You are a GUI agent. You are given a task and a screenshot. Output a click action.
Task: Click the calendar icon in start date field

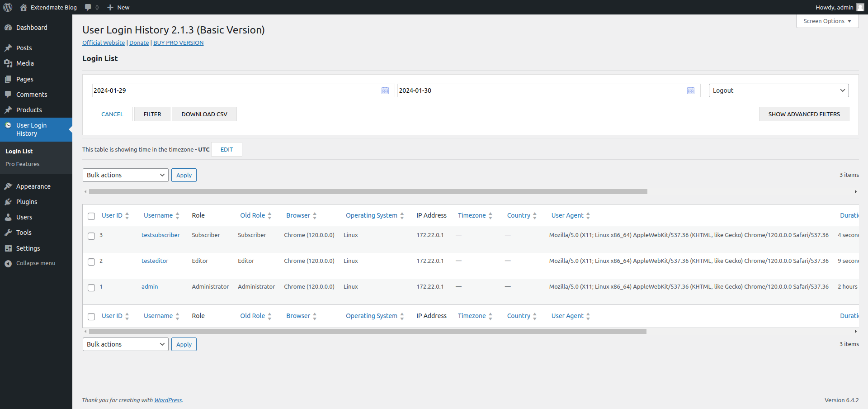pos(385,90)
